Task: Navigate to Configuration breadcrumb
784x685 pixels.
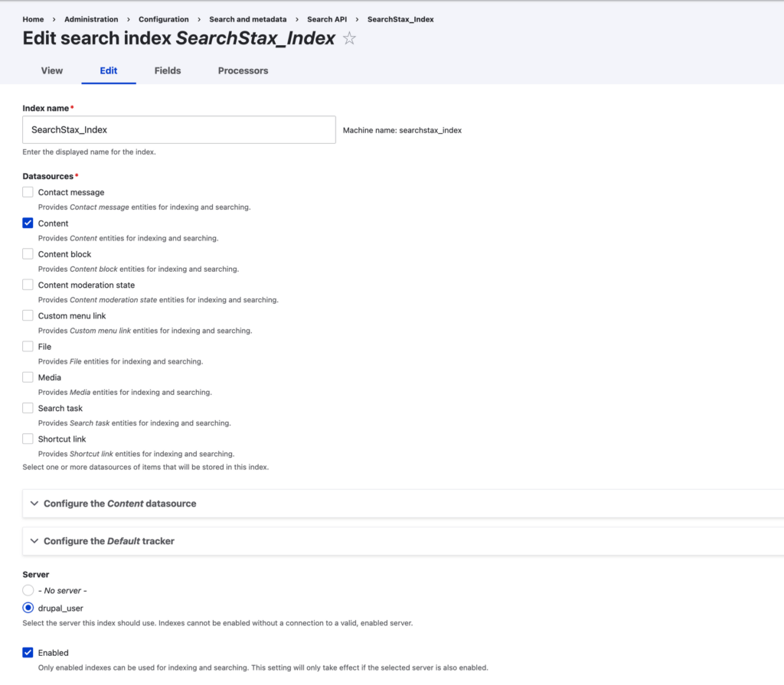Action: pos(164,19)
